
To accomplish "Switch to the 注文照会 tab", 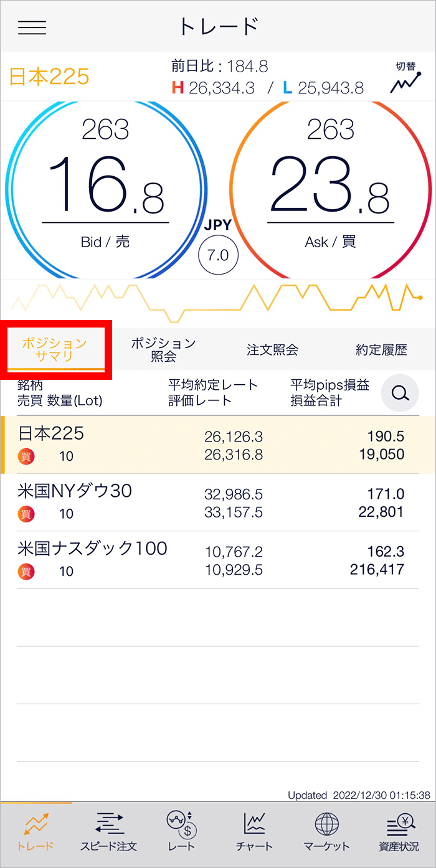I will [272, 349].
